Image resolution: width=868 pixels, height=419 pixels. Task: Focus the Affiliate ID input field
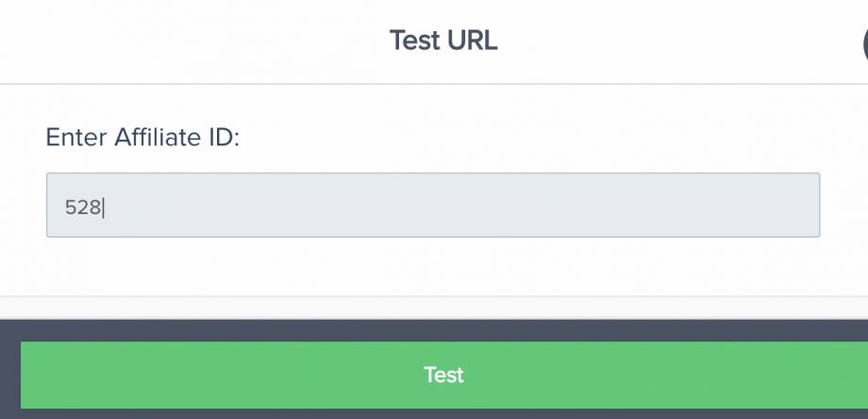coord(433,205)
